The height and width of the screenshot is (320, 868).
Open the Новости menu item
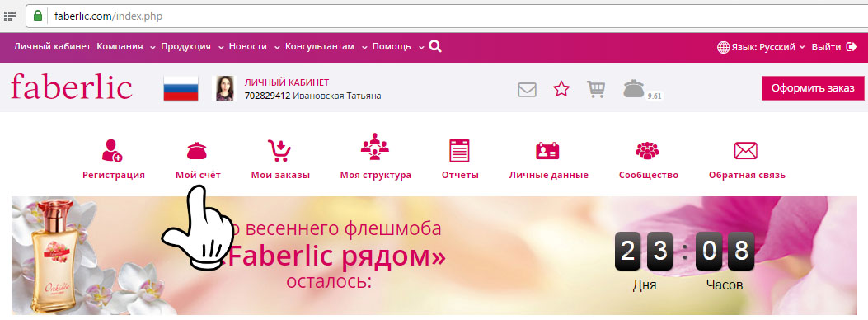click(247, 47)
